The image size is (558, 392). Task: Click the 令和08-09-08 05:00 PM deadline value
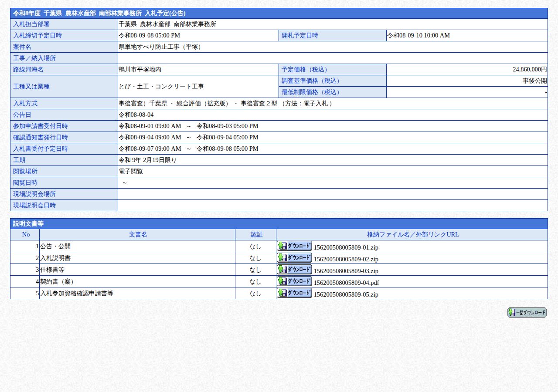[149, 35]
